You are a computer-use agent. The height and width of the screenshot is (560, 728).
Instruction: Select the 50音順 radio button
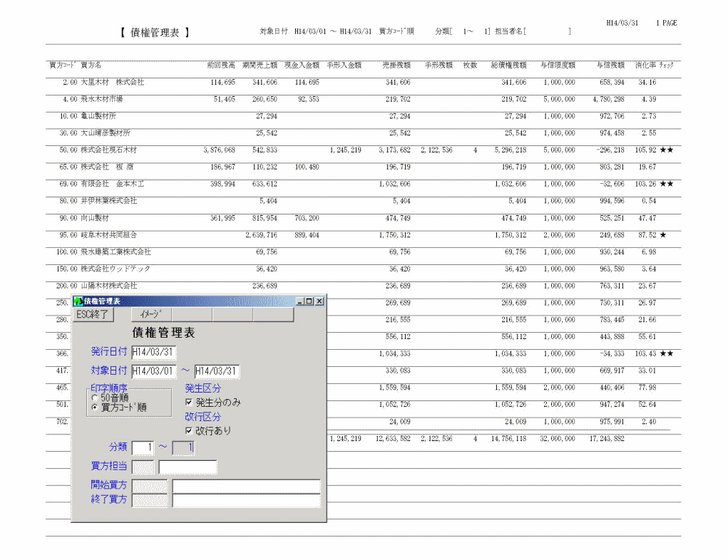pos(95,398)
